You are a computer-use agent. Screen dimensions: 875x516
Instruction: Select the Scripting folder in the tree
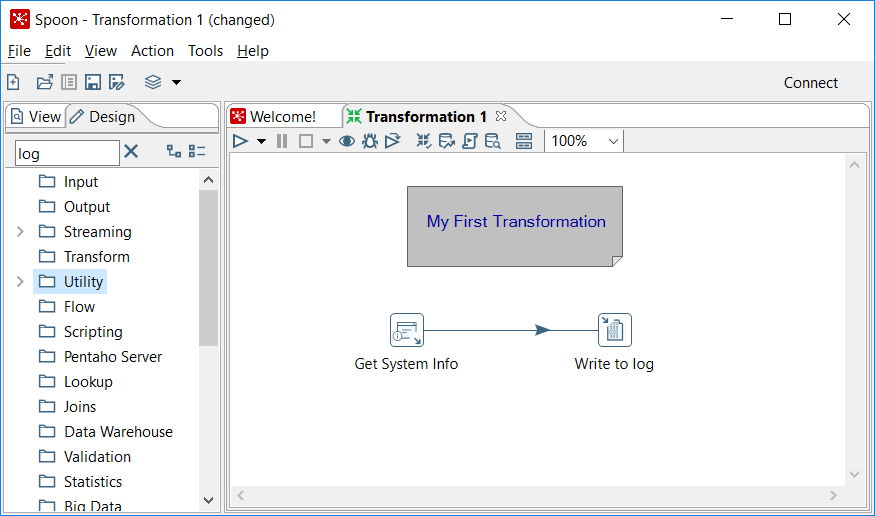coord(93,332)
